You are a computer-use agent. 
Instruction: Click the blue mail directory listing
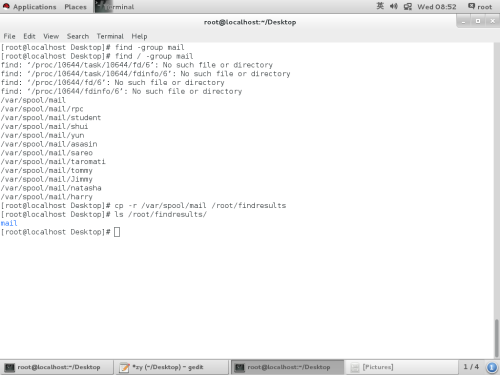(x=9, y=223)
